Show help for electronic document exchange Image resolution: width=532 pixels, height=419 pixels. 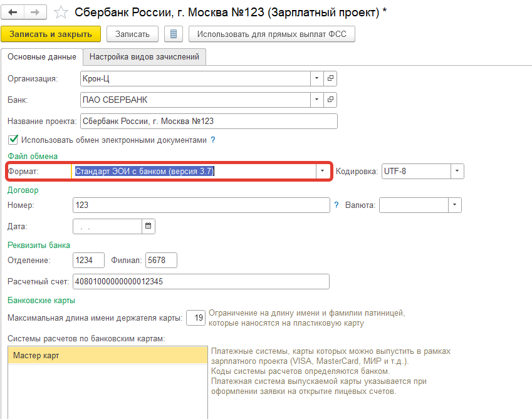click(x=212, y=140)
